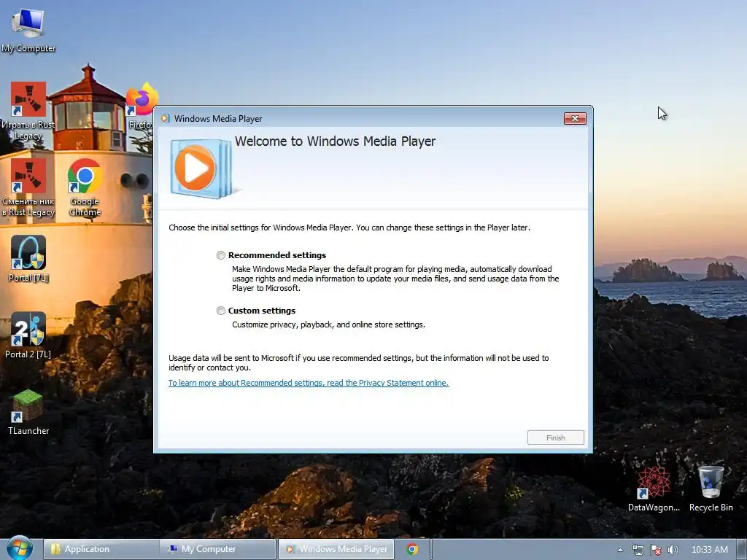Select the Recommended settings radio button
The height and width of the screenshot is (560, 747).
click(220, 255)
